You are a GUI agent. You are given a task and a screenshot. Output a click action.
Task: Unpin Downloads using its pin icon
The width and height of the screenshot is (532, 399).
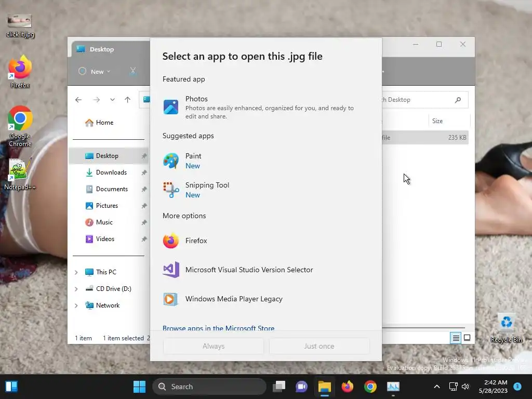point(144,172)
